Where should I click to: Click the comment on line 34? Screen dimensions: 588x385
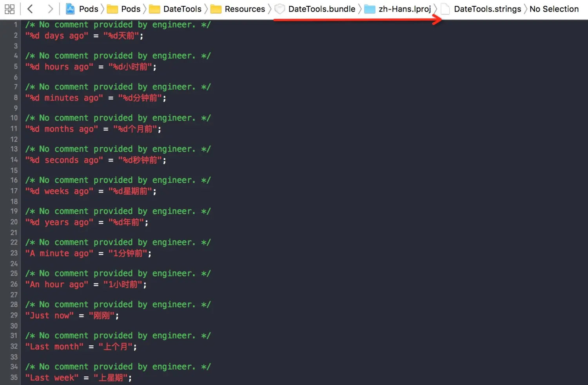pyautogui.click(x=118, y=367)
